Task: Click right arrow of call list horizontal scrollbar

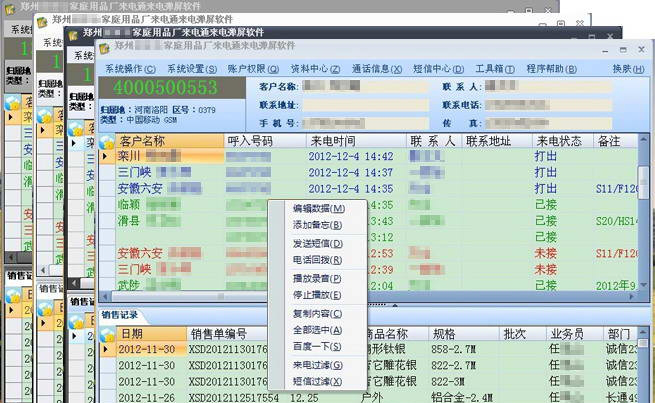Action: (632, 297)
